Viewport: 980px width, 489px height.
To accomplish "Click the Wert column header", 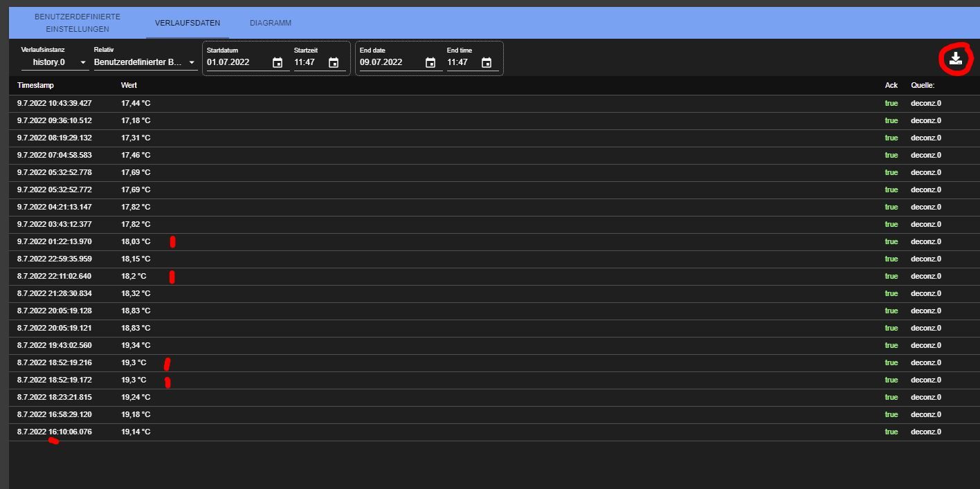I will (129, 86).
